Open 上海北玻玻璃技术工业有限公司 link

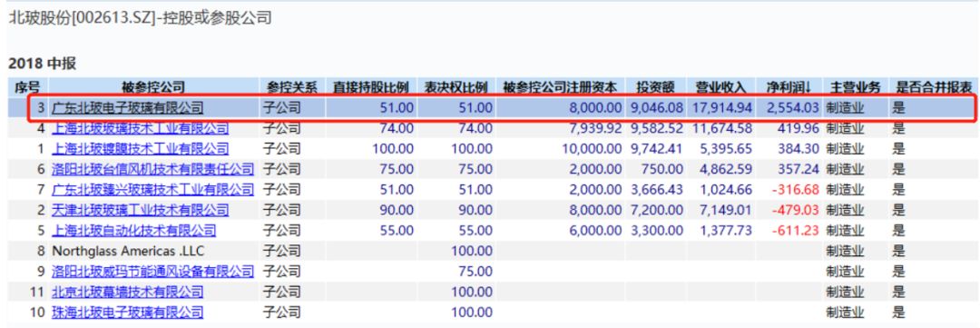click(140, 129)
